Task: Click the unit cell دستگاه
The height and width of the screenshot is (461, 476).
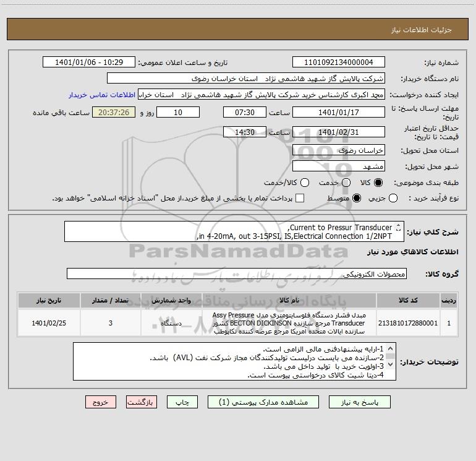Action: pos(171,323)
